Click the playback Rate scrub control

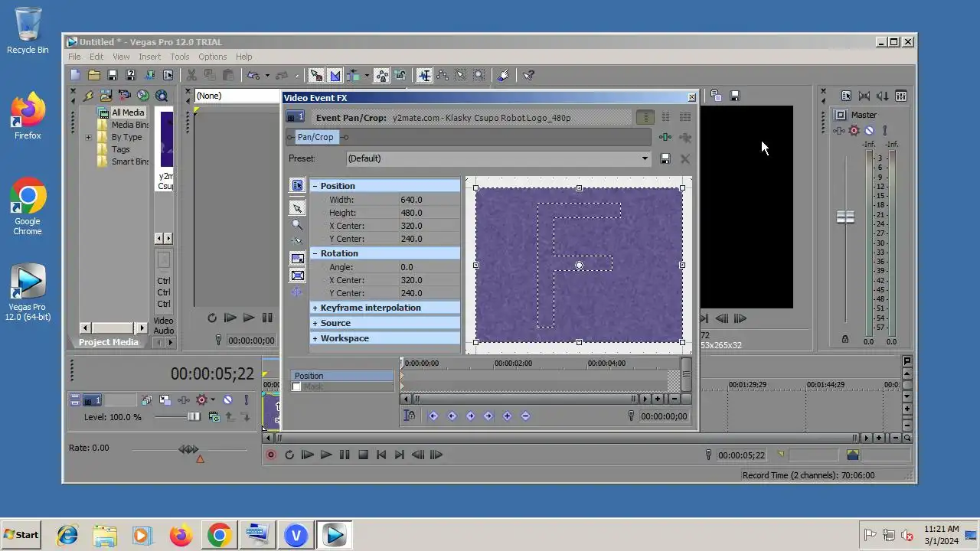point(188,449)
